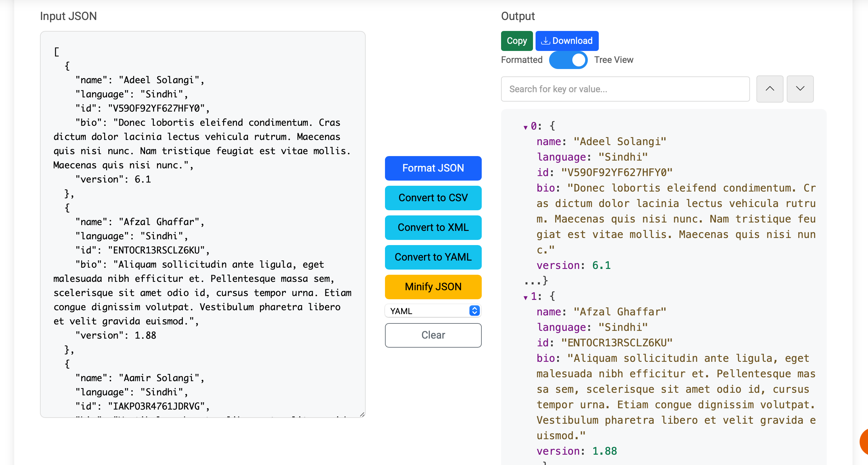The height and width of the screenshot is (465, 868).
Task: Click the Output heading
Action: pos(518,16)
